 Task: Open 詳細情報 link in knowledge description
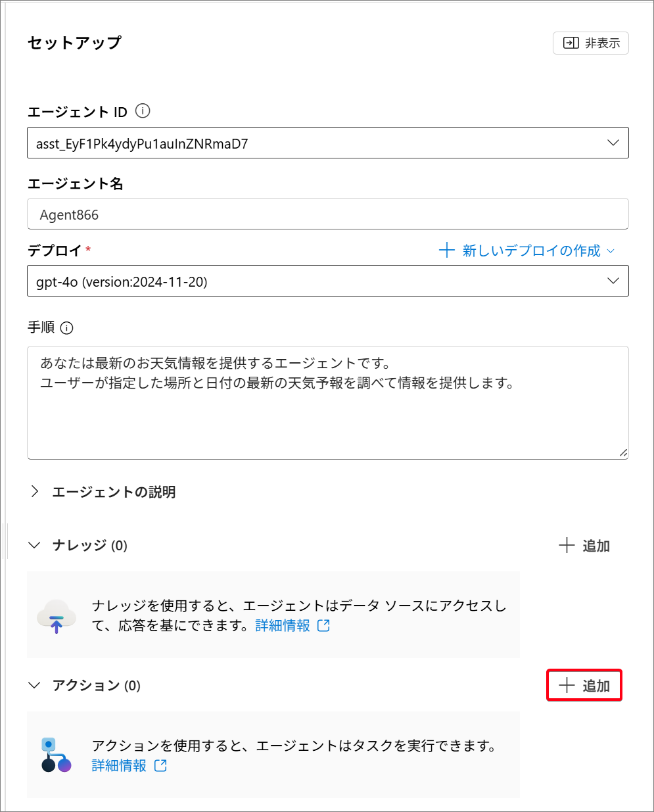283,625
